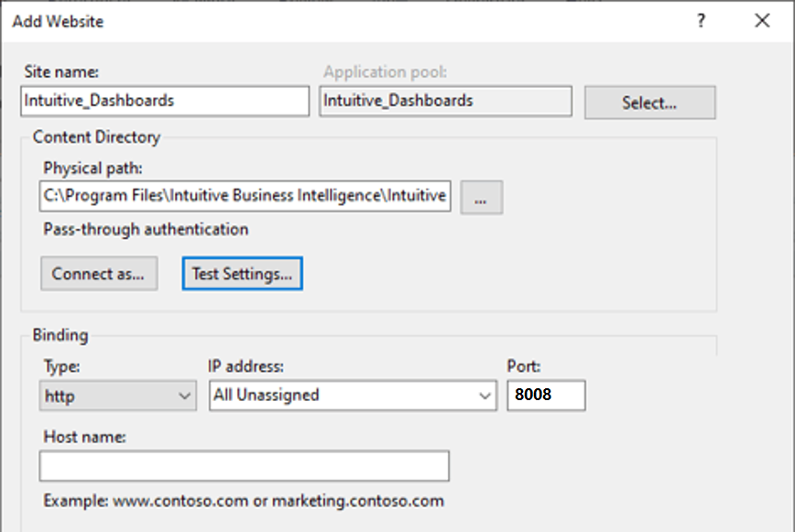Click the Port: label
The height and width of the screenshot is (532, 795).
click(x=524, y=366)
